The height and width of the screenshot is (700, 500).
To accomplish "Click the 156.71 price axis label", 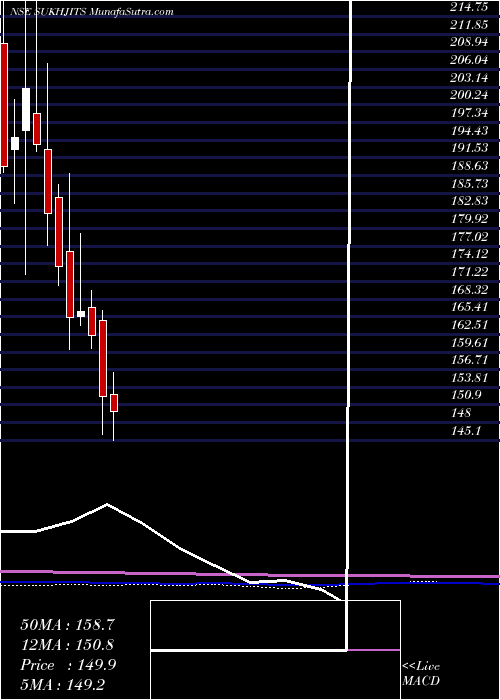I will pyautogui.click(x=471, y=360).
